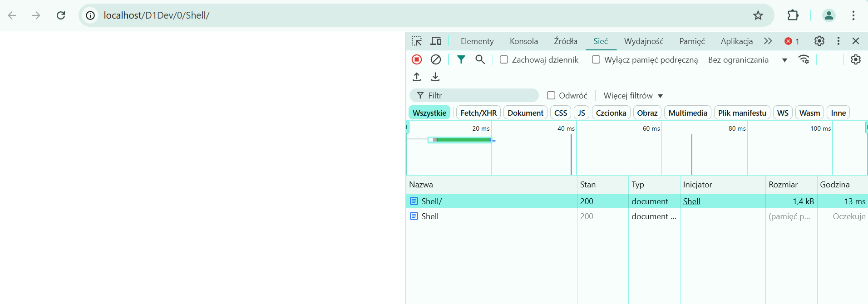This screenshot has height=304, width=868.
Task: Sort by Inicjator column header
Action: (723, 185)
